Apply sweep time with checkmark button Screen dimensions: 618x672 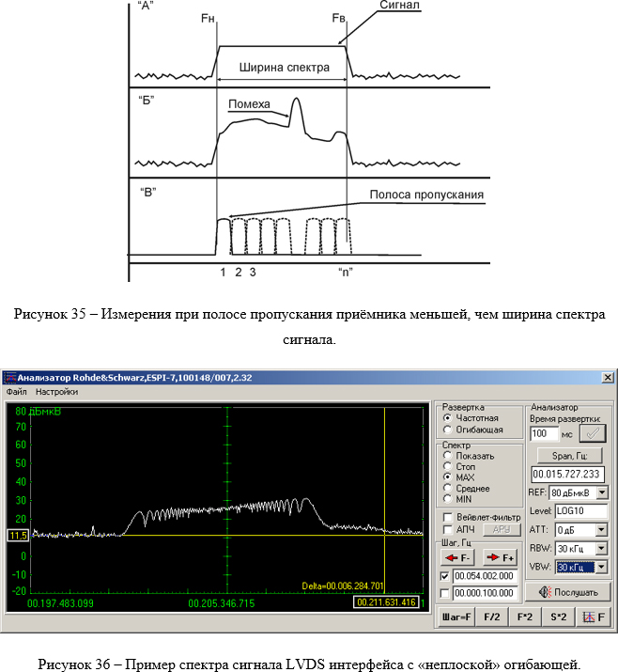click(593, 433)
